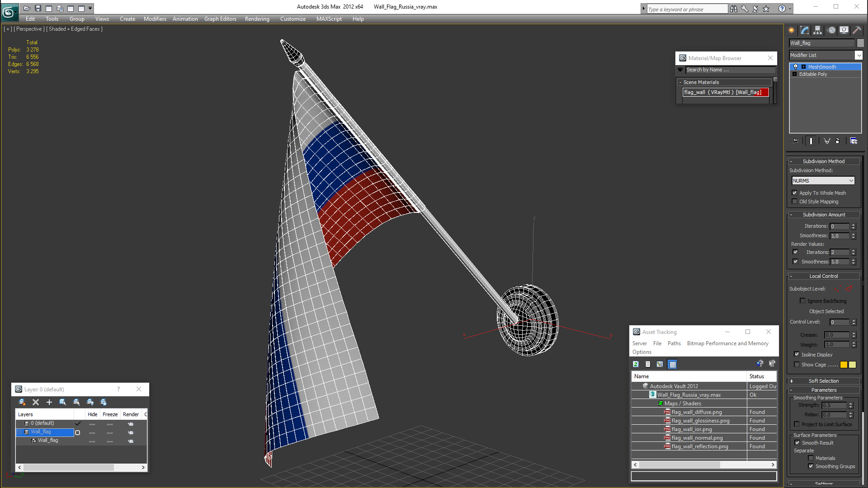Image resolution: width=868 pixels, height=488 pixels.
Task: Open Bitmap Performance and Memory menu
Action: pos(727,343)
